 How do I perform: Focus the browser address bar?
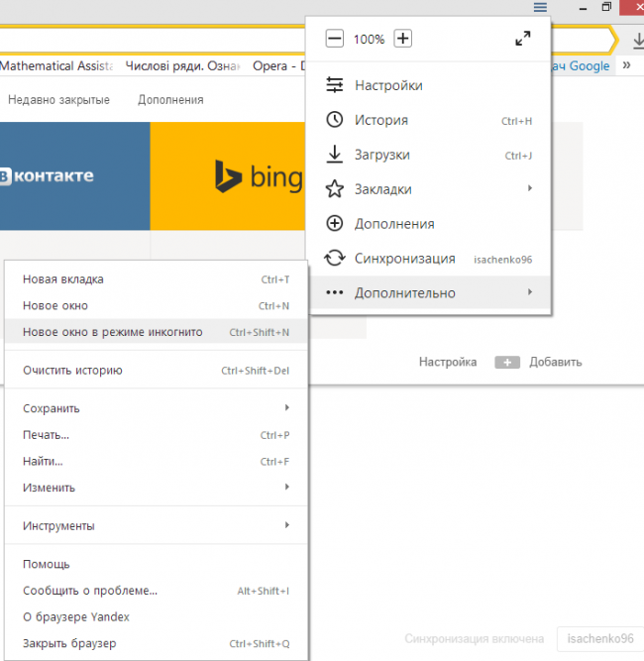click(x=152, y=41)
